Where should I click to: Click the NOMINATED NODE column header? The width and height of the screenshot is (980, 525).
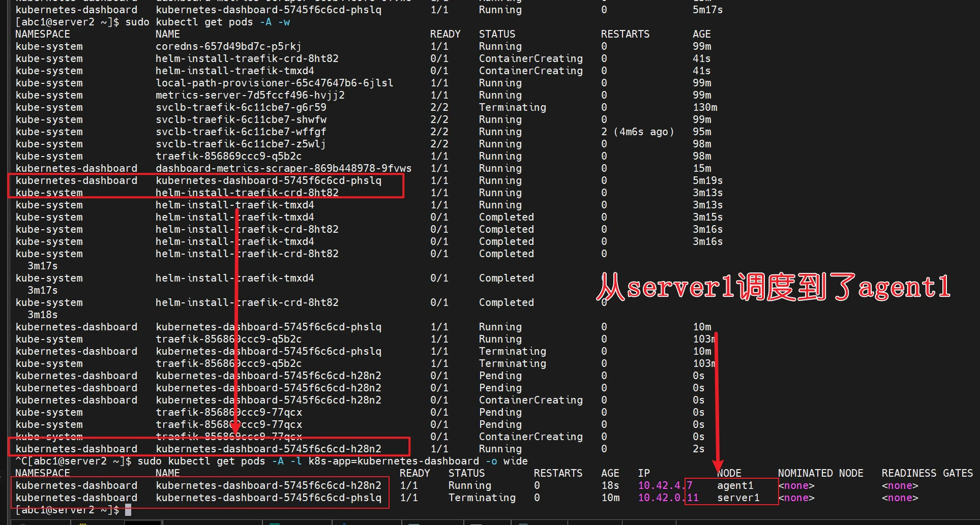(820, 474)
